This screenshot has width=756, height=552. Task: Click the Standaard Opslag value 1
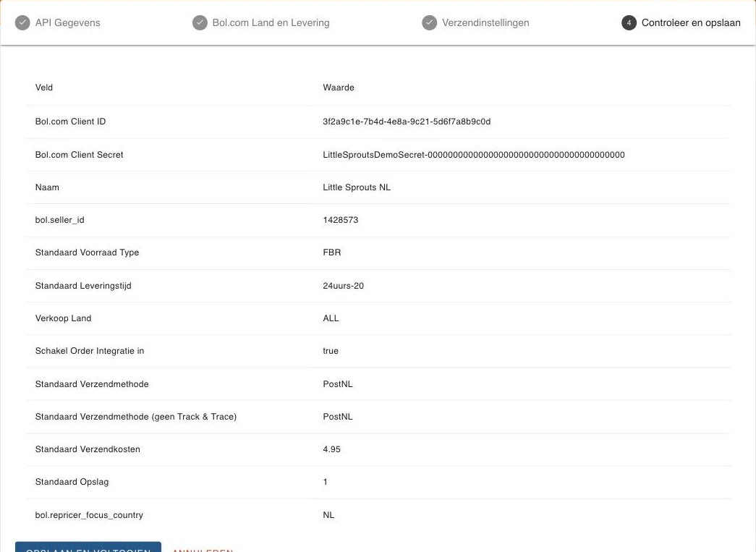coord(326,482)
